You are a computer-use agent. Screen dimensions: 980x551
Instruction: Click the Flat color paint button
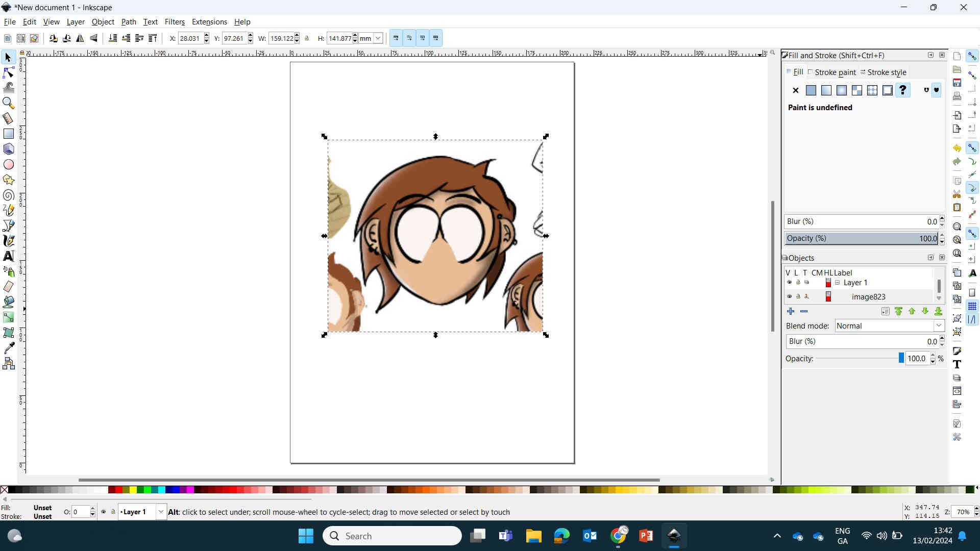[811, 90]
